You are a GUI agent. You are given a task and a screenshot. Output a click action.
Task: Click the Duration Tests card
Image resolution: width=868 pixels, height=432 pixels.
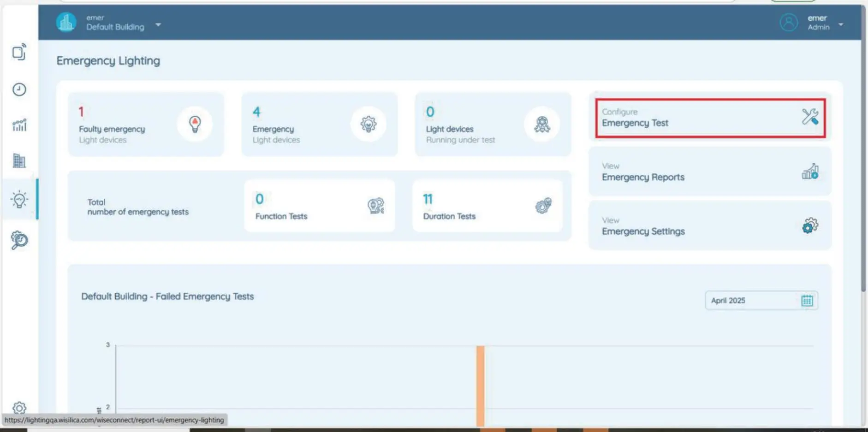pyautogui.click(x=487, y=206)
